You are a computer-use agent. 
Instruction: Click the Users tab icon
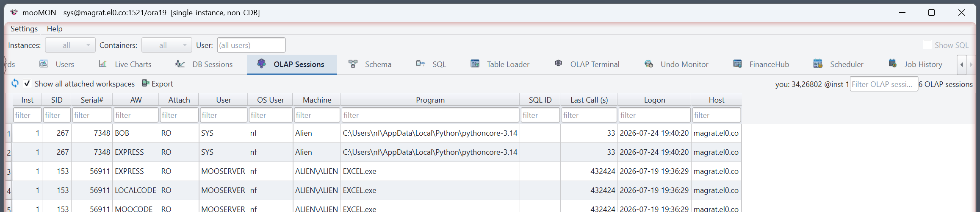coord(44,64)
